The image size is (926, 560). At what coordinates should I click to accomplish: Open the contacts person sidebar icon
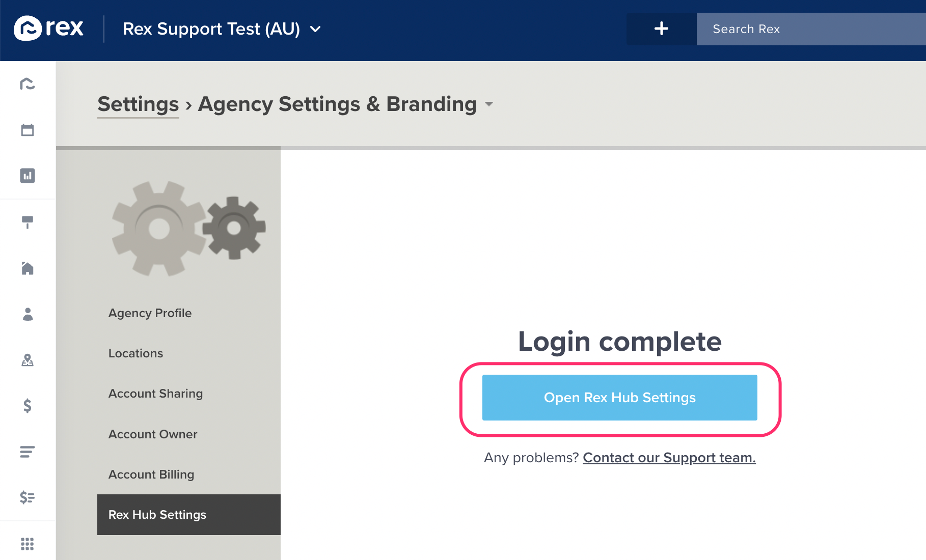coord(28,314)
